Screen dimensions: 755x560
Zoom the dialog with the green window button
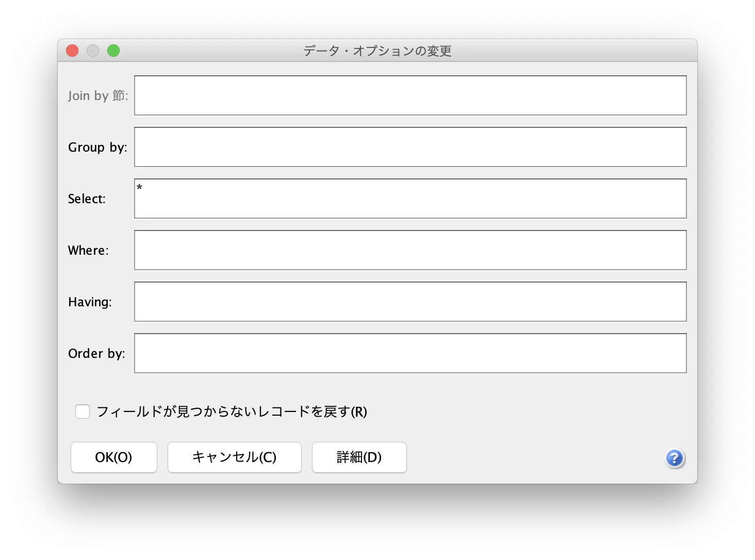pos(113,51)
